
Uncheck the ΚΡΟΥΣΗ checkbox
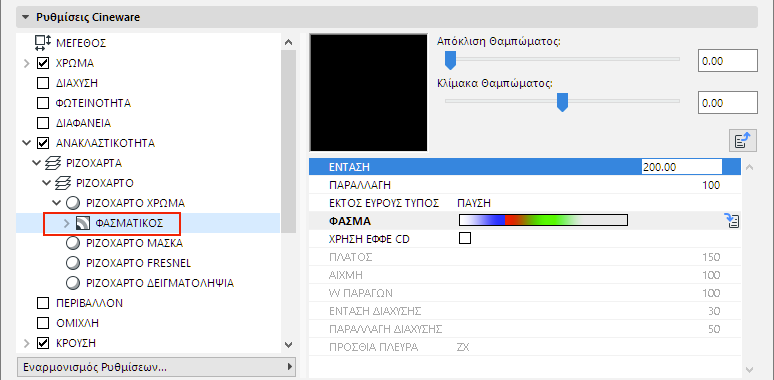coord(43,342)
